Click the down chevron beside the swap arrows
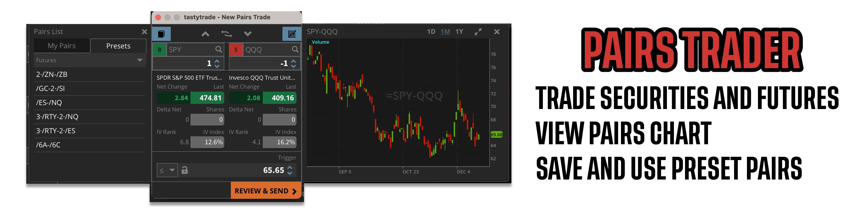868x219 pixels. click(248, 34)
